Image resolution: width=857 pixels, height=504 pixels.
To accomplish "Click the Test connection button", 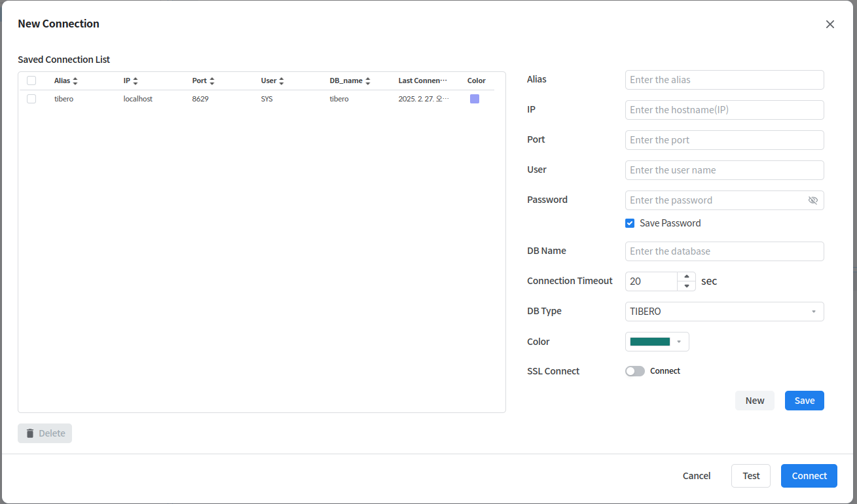I will click(x=750, y=476).
